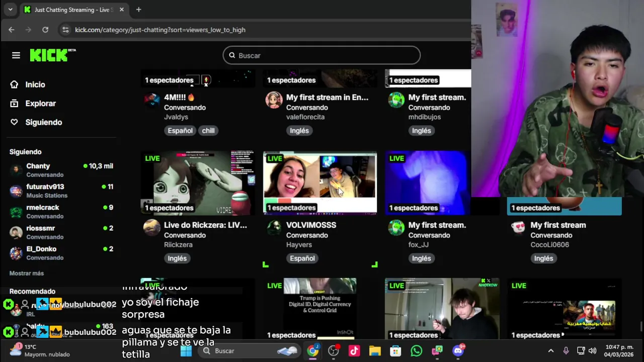644x362 pixels.
Task: Click Inglés tag under valeflorecita
Action: pyautogui.click(x=299, y=130)
